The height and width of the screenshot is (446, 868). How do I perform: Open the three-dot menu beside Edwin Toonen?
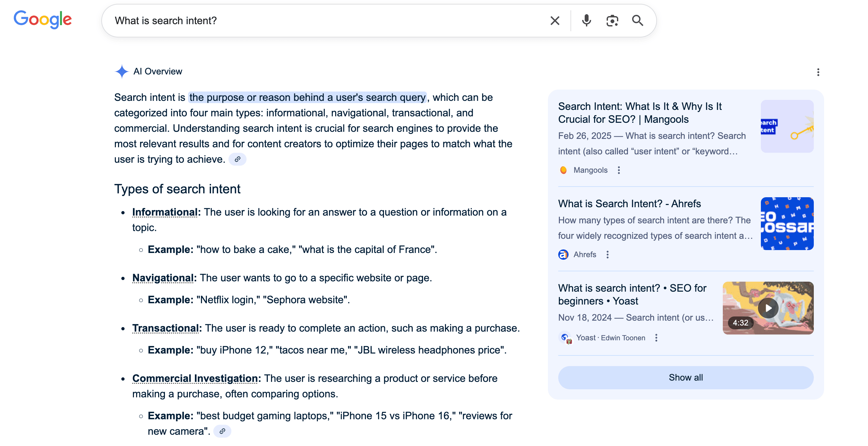point(656,338)
